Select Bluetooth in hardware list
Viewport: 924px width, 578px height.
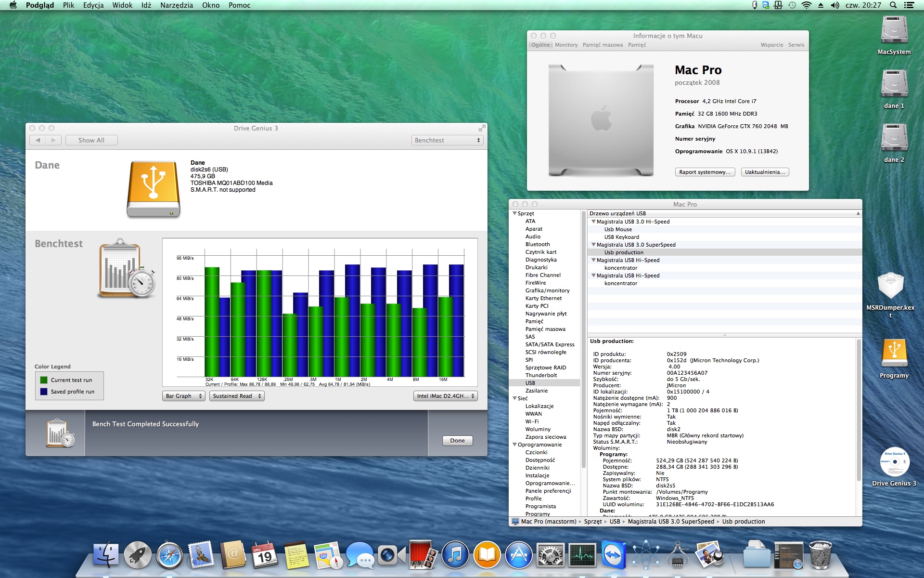click(538, 244)
